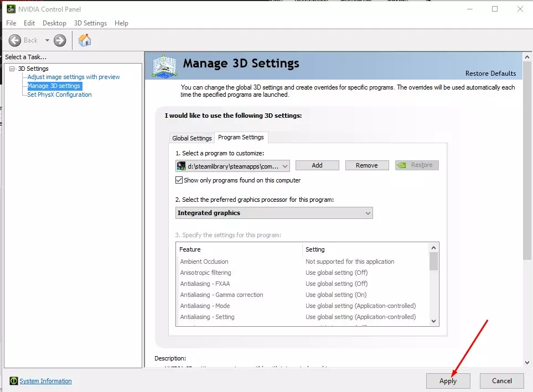Select the Ambient Occlusion feature row

click(x=303, y=262)
